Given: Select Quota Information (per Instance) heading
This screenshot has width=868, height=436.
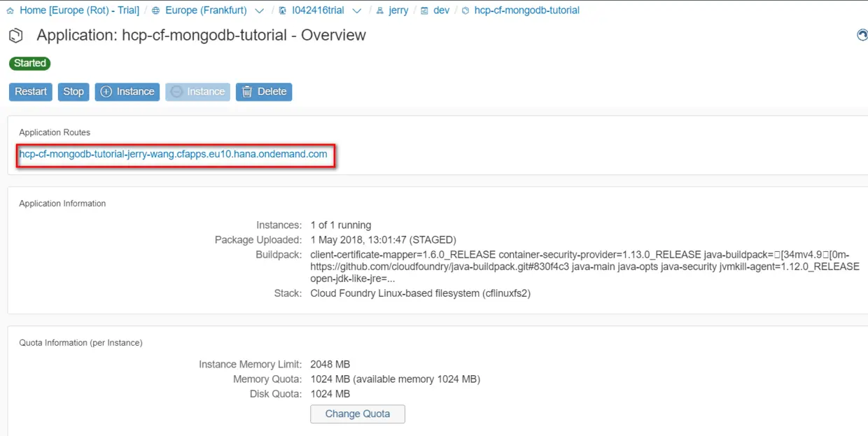Looking at the screenshot, I should click(x=80, y=343).
